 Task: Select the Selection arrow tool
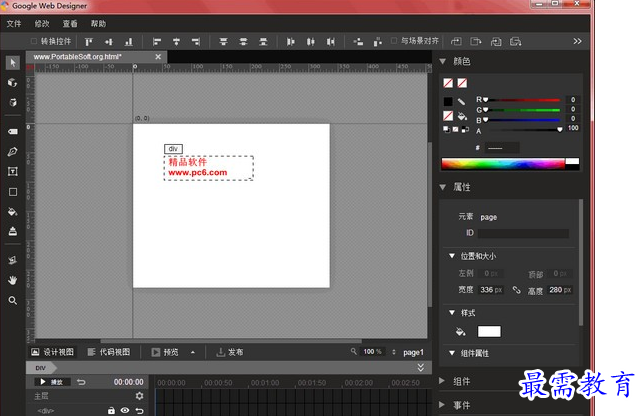[x=13, y=63]
